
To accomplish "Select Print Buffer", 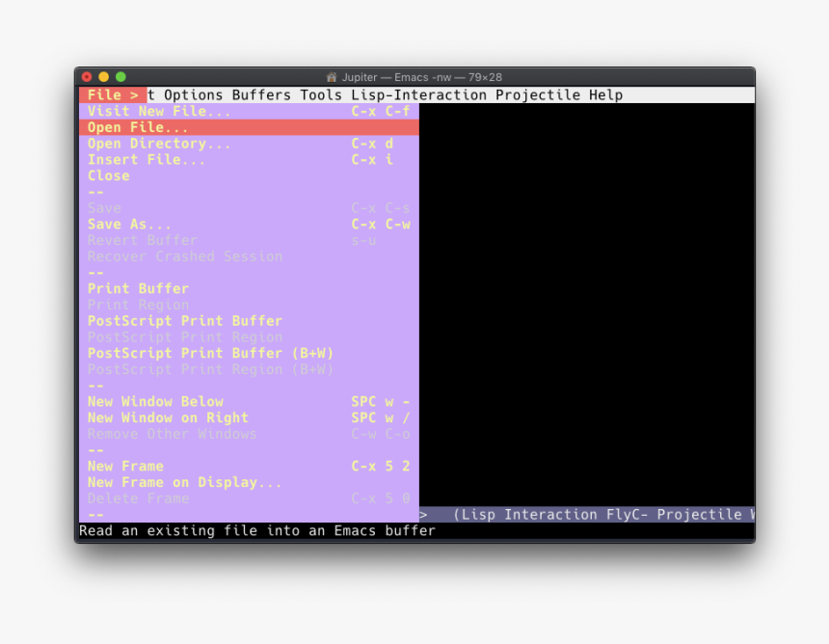I will [x=138, y=288].
